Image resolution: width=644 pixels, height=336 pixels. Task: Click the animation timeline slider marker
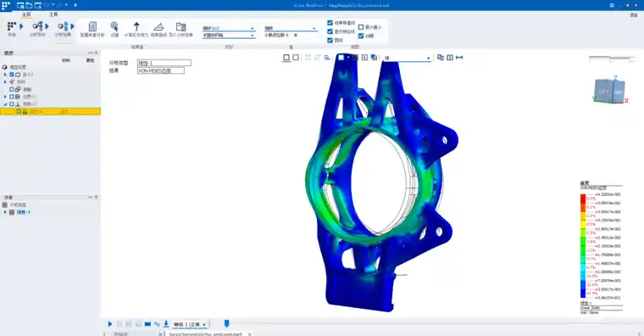[x=226, y=323]
